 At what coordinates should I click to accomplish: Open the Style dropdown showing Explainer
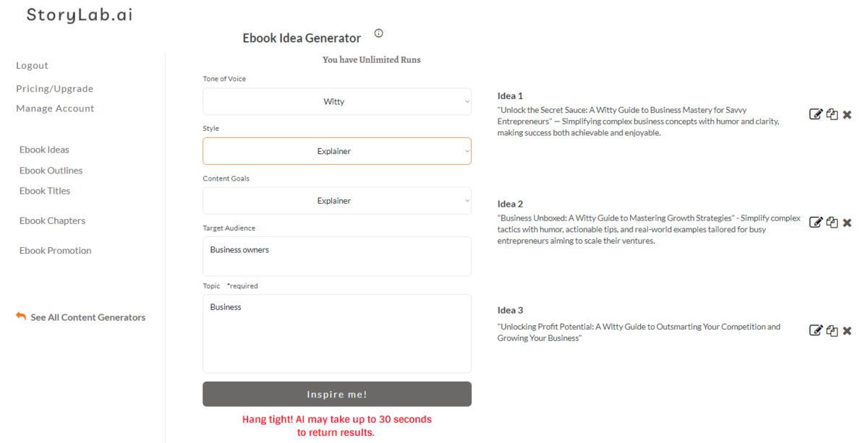coord(336,151)
